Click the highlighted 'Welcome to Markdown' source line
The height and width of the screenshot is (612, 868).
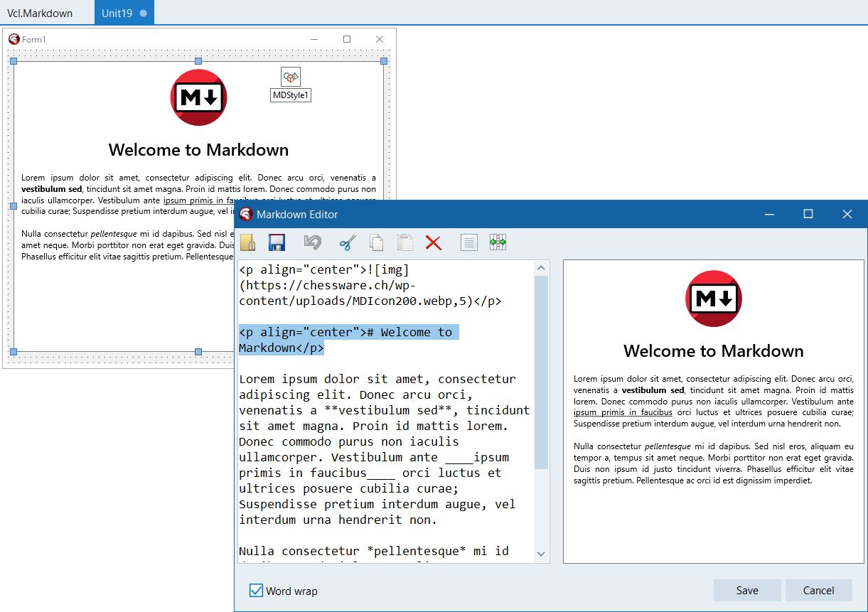pyautogui.click(x=349, y=340)
